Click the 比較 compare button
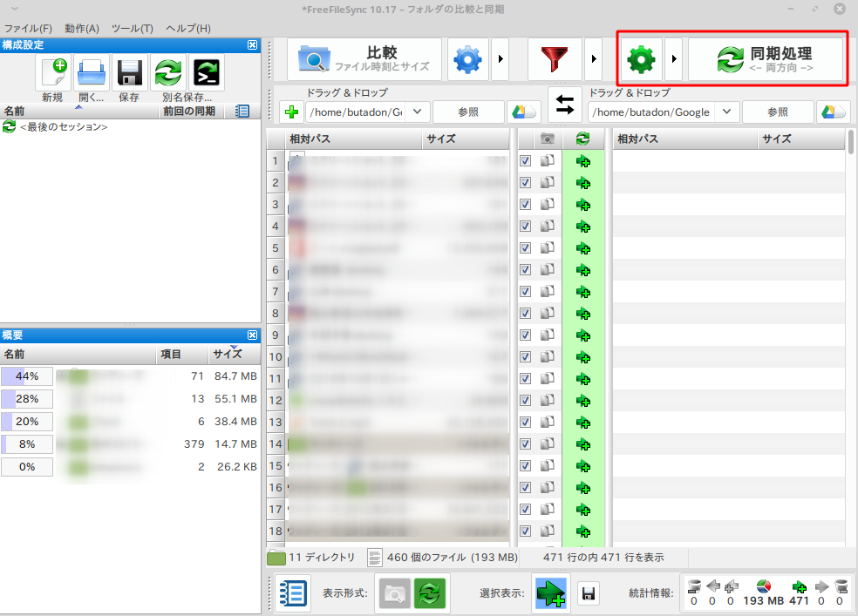The image size is (858, 616). coord(364,59)
